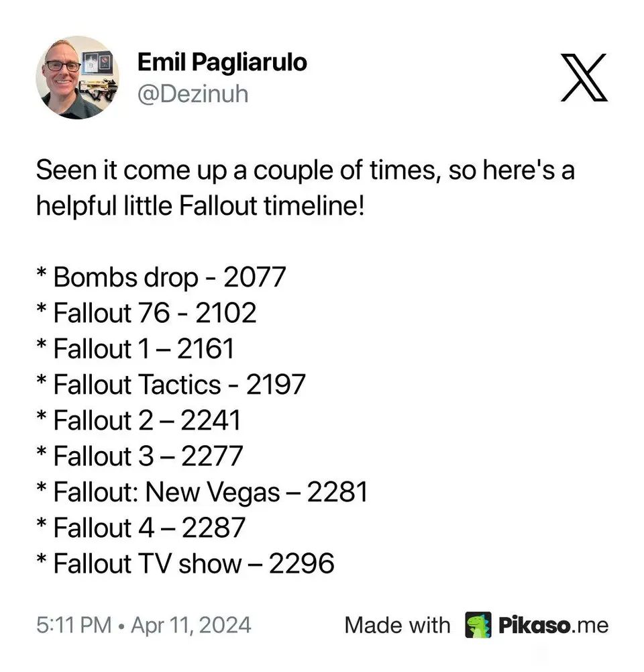
Task: Click the "Fallout 3 – 2277" entry
Action: coord(139,457)
